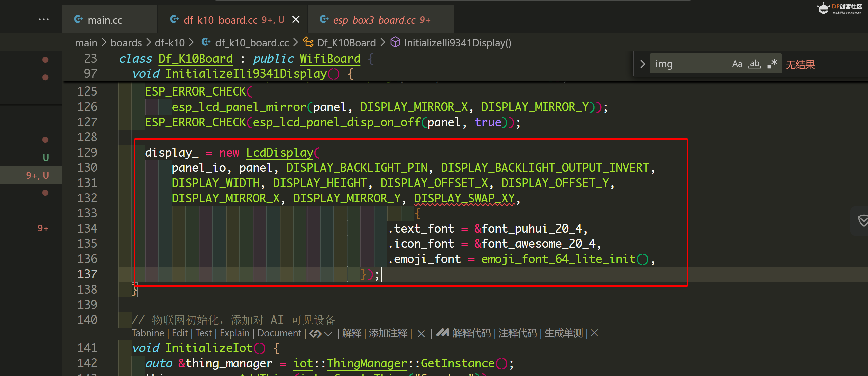The width and height of the screenshot is (868, 376).
Task: Open boards folder breadcrumb
Action: coord(126,43)
